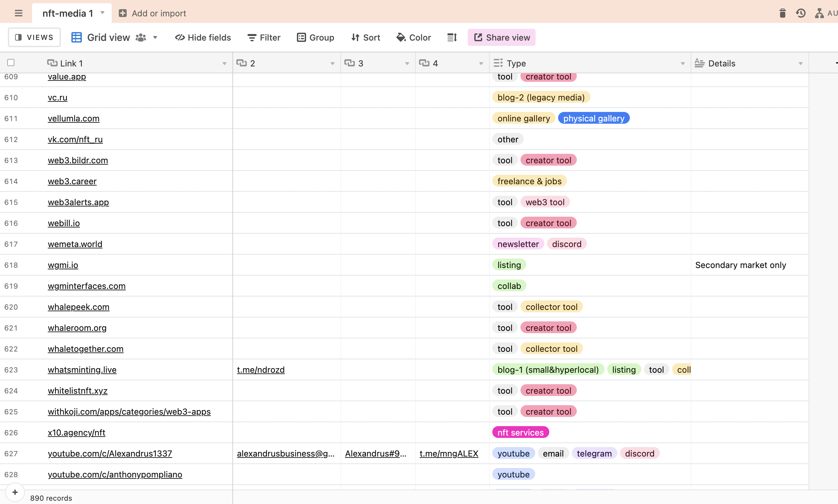Click the Details column long text icon
838x504 pixels.
click(x=700, y=63)
